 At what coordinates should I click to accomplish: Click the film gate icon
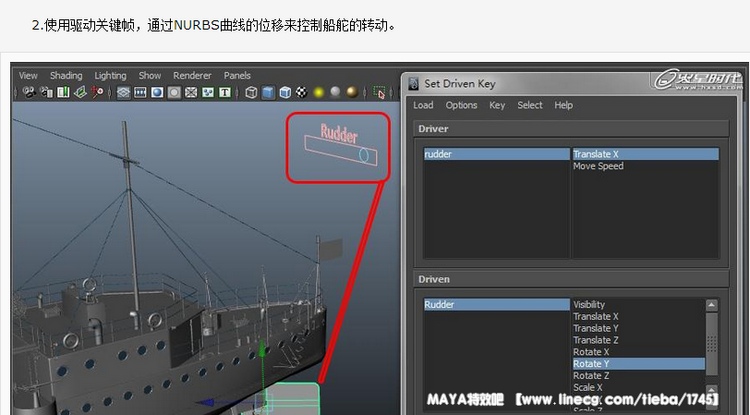[x=141, y=93]
